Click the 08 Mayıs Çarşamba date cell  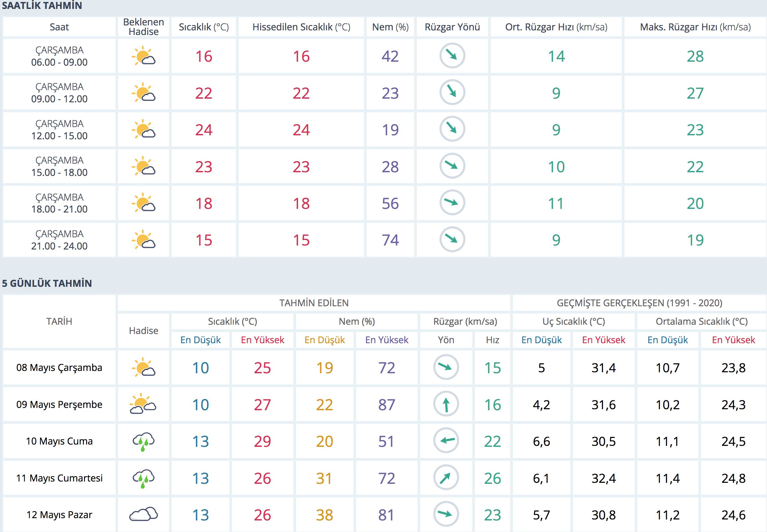[59, 368]
